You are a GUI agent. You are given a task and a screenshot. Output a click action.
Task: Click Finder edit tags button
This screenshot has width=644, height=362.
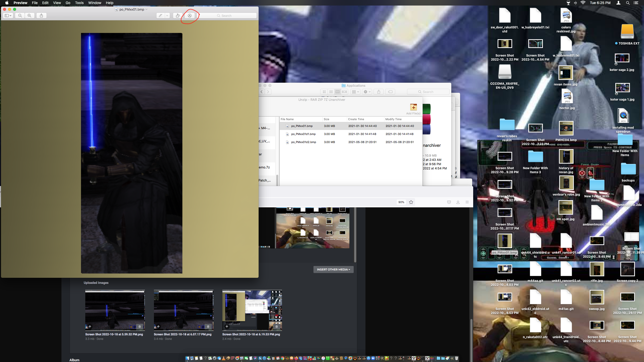pos(390,92)
